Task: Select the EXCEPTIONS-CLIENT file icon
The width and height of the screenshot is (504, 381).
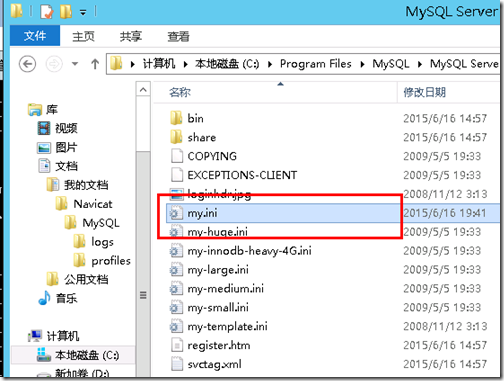Action: pyautogui.click(x=177, y=175)
